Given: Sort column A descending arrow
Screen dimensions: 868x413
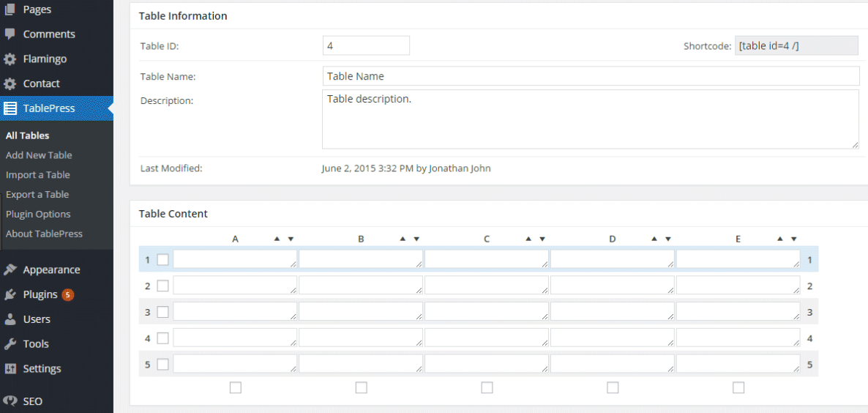Looking at the screenshot, I should pos(291,239).
